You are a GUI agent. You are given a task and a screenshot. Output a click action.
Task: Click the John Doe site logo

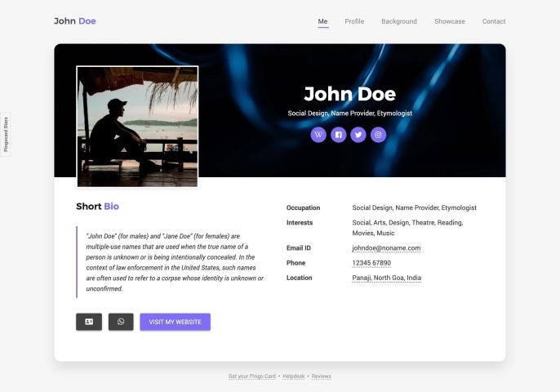point(75,21)
